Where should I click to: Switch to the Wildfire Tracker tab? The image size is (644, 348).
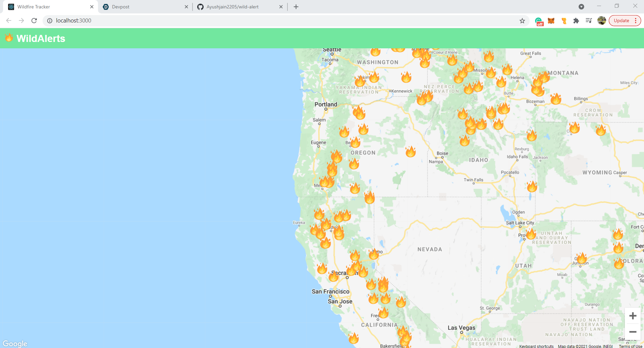[x=50, y=7]
